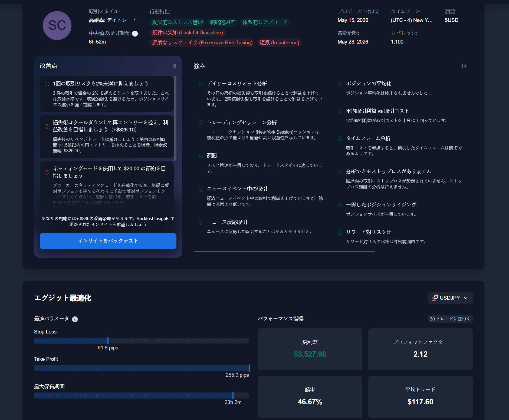Adjust the Take Profit slider handle

tap(249, 368)
